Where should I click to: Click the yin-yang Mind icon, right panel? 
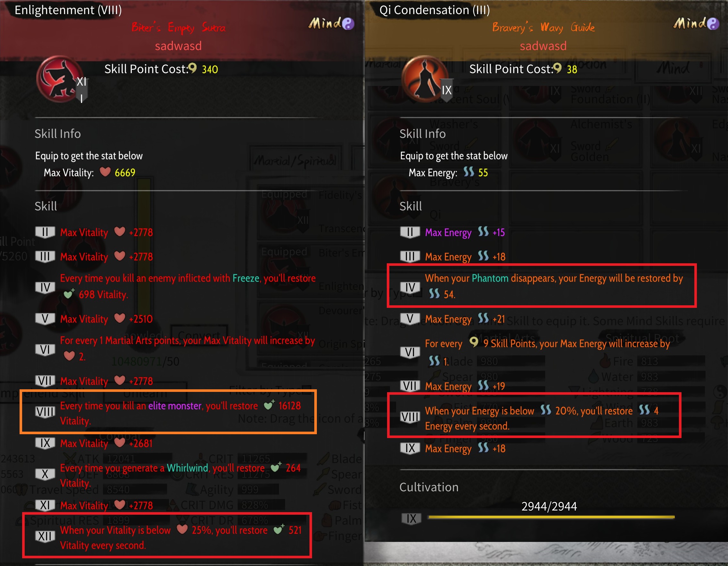(x=713, y=24)
